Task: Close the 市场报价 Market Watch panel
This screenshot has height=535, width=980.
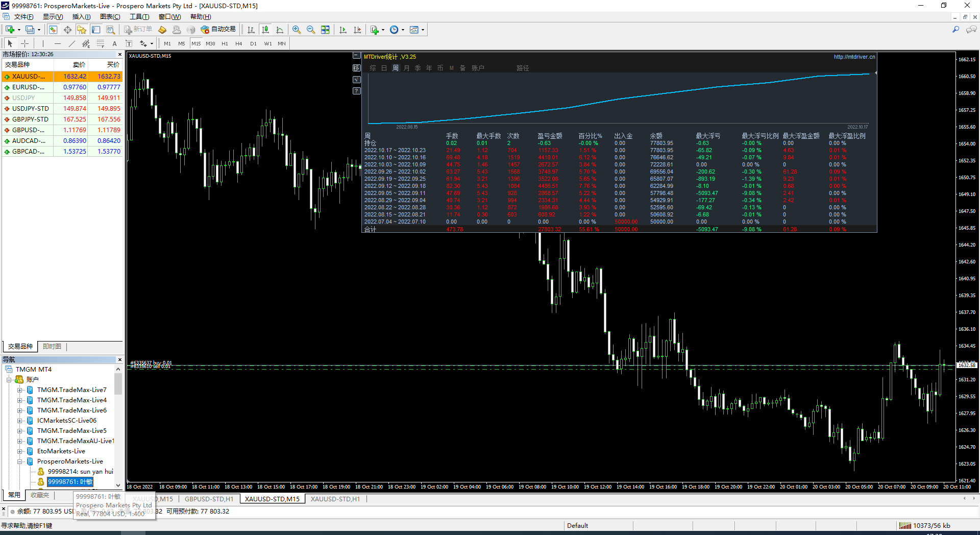Action: [120, 54]
